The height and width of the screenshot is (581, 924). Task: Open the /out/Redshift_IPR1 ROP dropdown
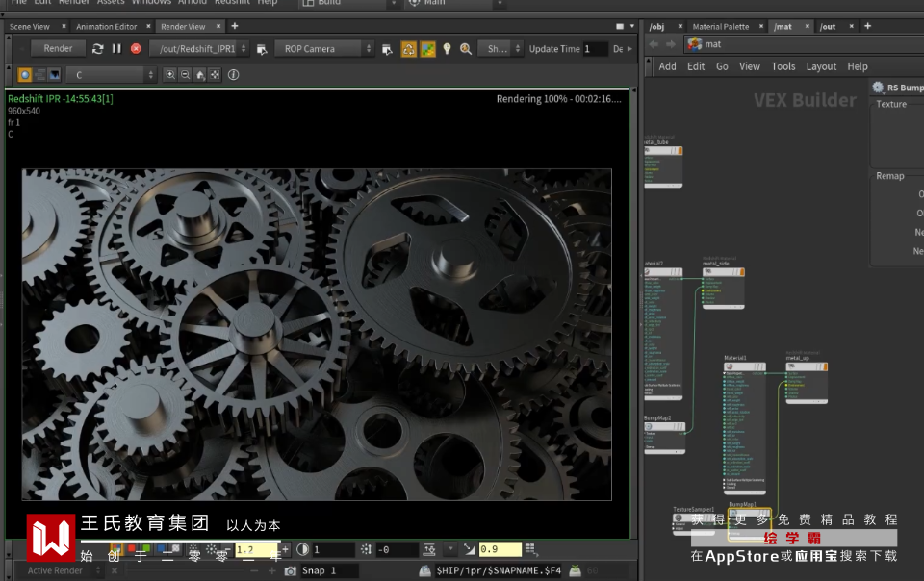tap(198, 48)
